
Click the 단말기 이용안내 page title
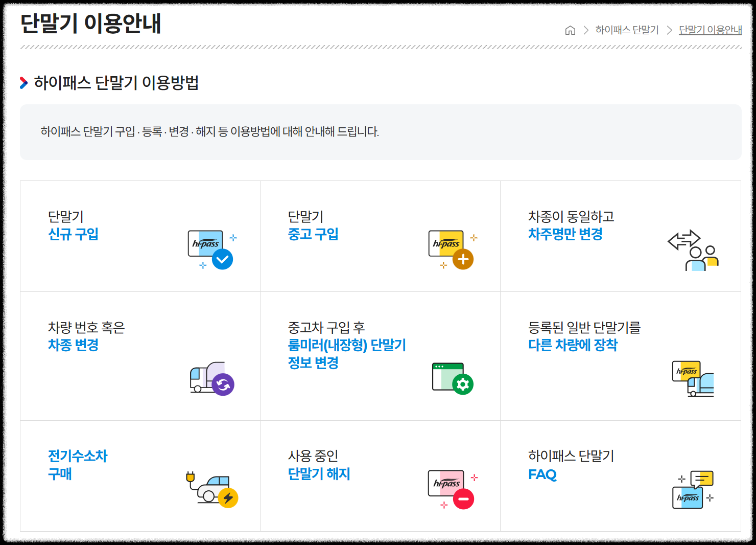pos(90,24)
